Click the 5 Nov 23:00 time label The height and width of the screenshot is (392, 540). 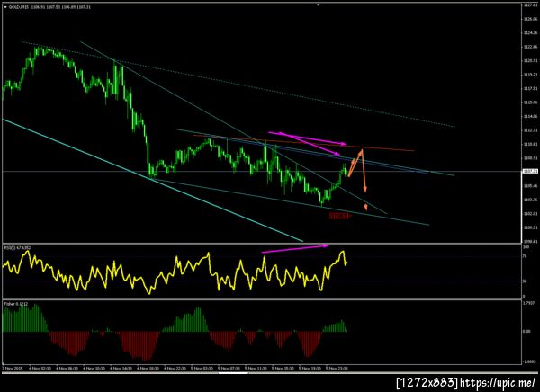337,369
